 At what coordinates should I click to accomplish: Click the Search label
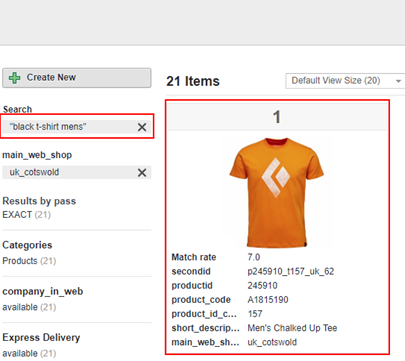[17, 109]
